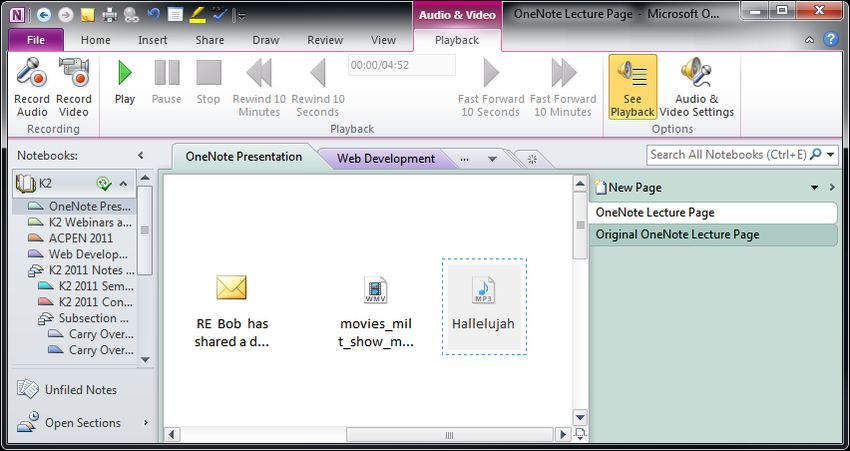Click Fast Forward 10 Seconds

point(491,87)
